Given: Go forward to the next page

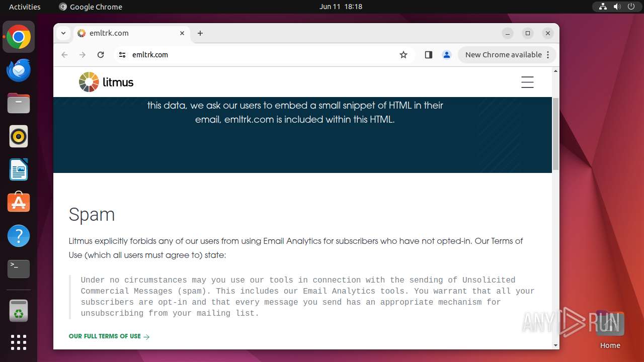Looking at the screenshot, I should pyautogui.click(x=83, y=55).
